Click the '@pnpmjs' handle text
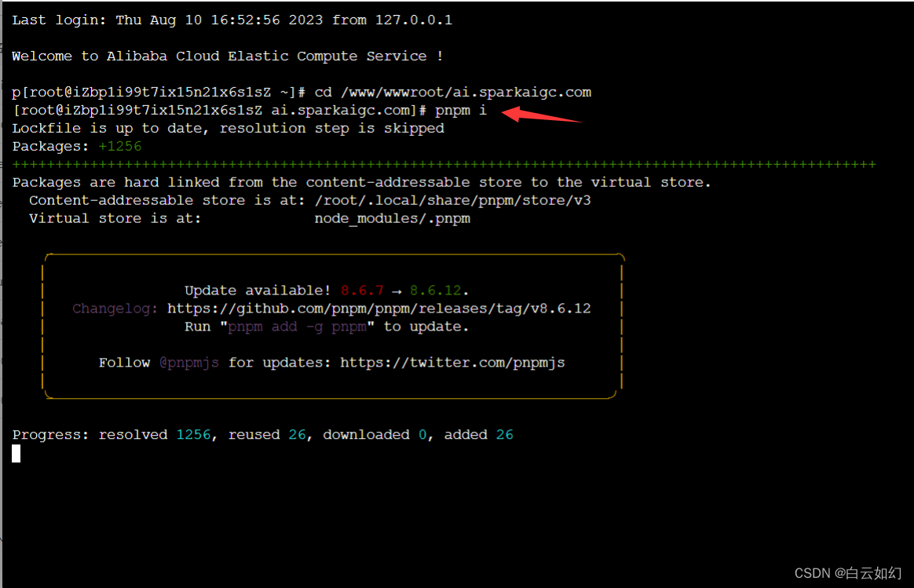Viewport: 914px width, 588px height. 189,363
